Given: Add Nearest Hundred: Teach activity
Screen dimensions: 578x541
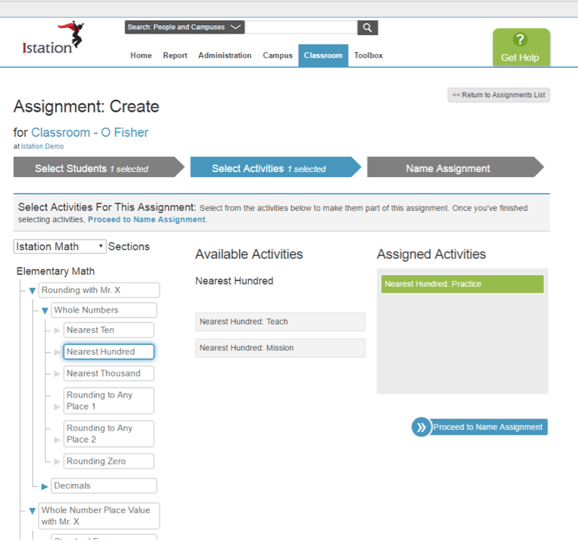Looking at the screenshot, I should click(280, 322).
